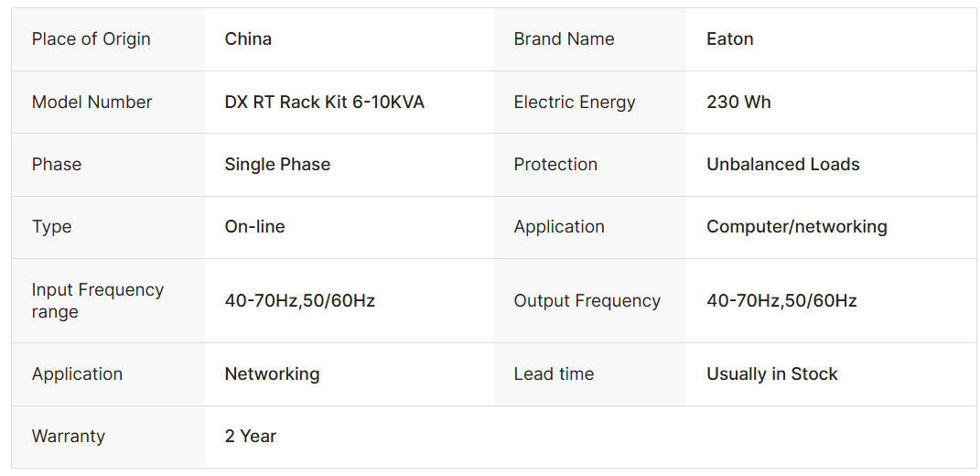
Task: Click the Model Number label cell
Action: (92, 103)
